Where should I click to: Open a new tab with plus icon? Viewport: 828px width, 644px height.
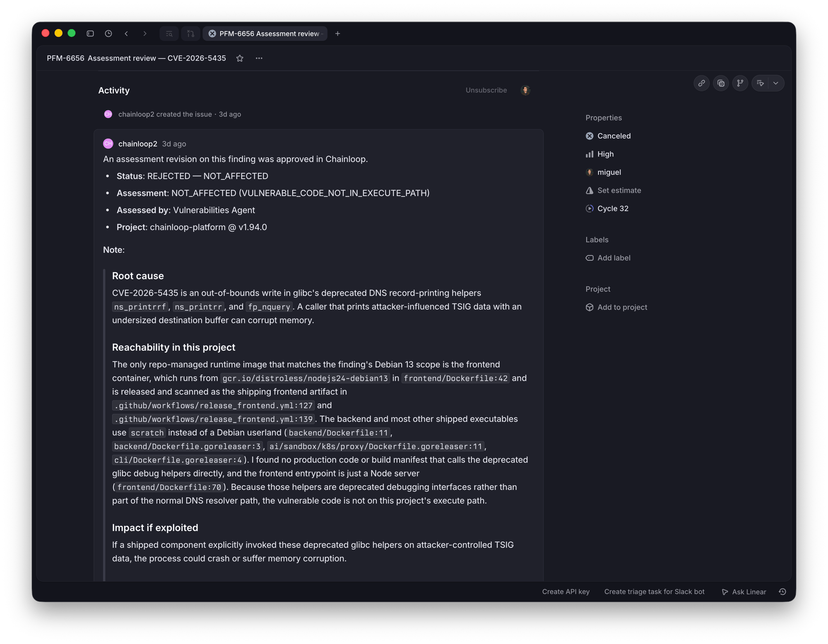click(337, 34)
